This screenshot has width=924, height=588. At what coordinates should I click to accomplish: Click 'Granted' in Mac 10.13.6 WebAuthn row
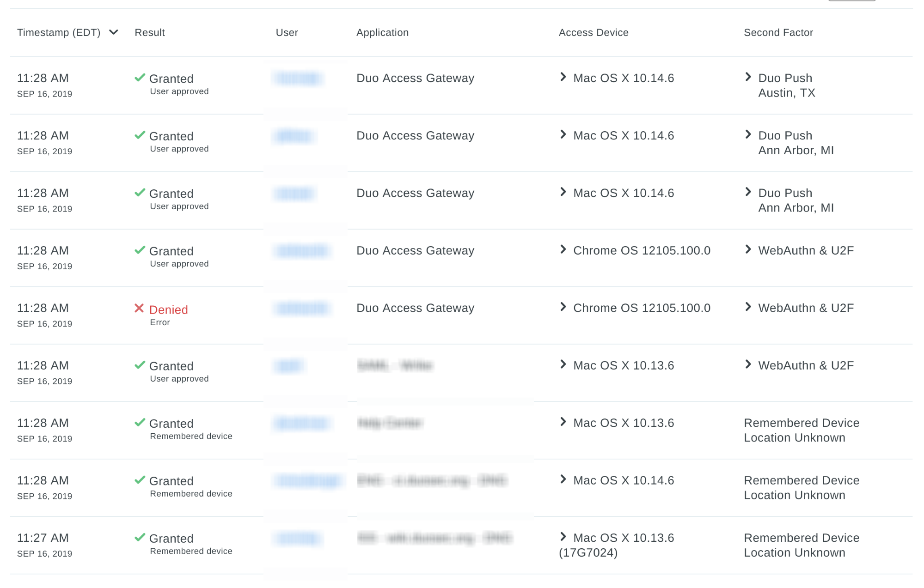[171, 366]
